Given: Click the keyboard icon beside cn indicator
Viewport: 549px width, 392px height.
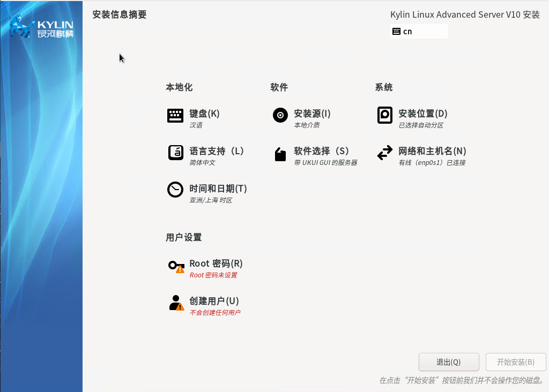Looking at the screenshot, I should [396, 32].
